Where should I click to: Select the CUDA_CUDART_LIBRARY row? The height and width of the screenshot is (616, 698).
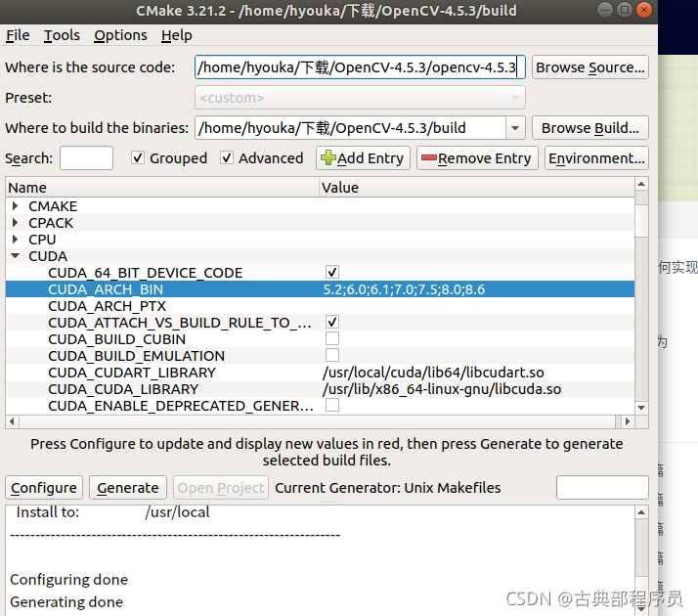click(x=320, y=373)
